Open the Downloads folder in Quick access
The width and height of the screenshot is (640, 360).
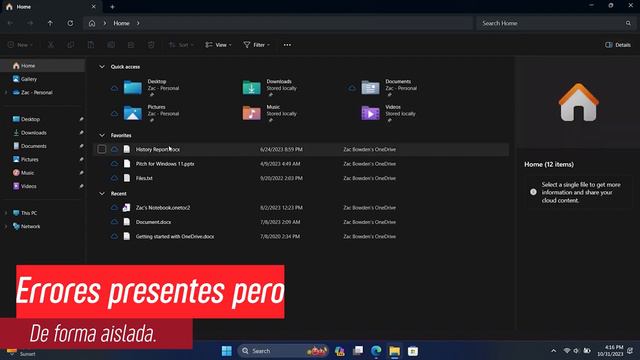pyautogui.click(x=270, y=88)
